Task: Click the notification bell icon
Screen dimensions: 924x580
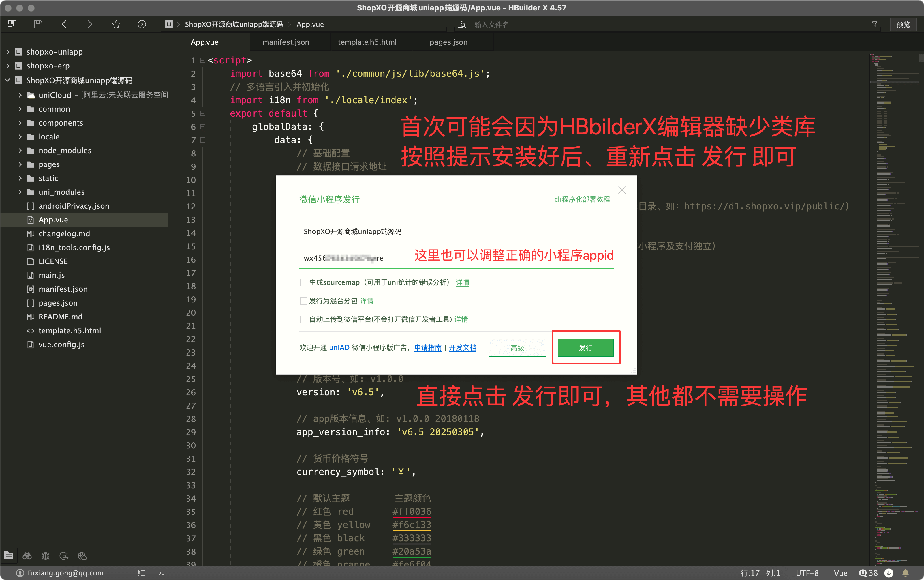Action: 905,573
